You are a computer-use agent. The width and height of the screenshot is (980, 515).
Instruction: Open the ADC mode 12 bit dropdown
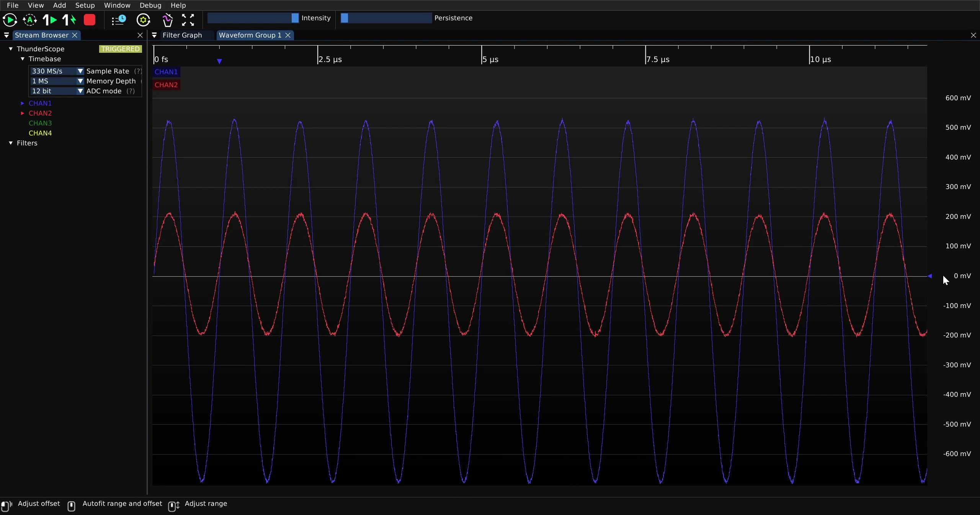tap(57, 91)
